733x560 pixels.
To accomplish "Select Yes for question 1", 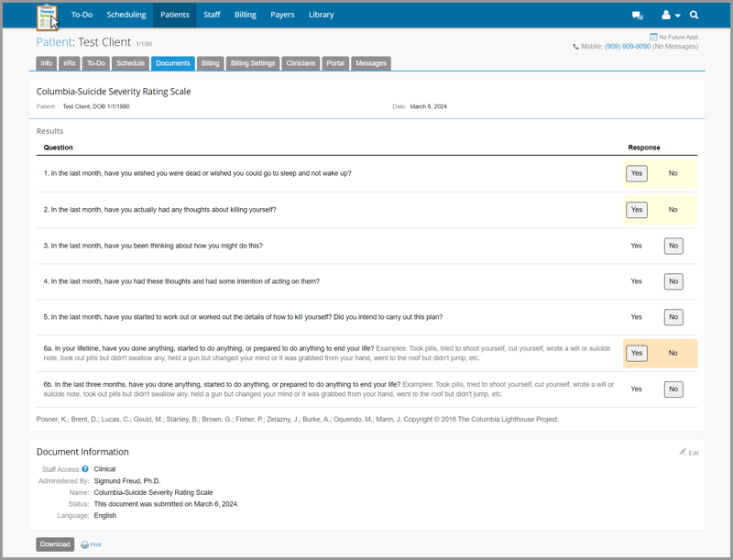I will click(637, 173).
